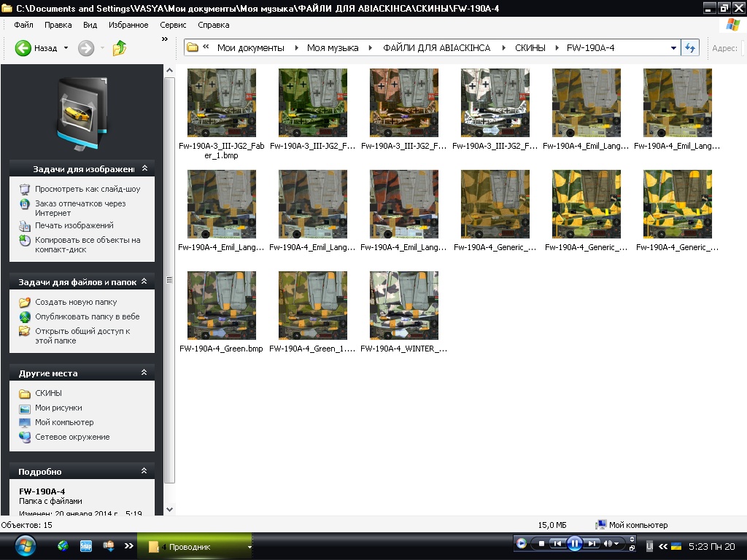This screenshot has width=747, height=560.
Task: Click Печать изображений link
Action: click(x=74, y=225)
